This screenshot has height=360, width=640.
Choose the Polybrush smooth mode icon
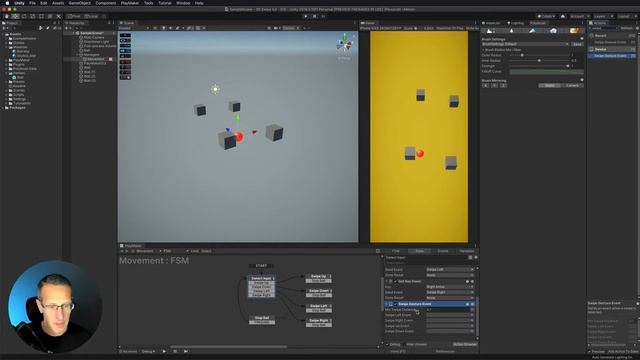[511, 31]
